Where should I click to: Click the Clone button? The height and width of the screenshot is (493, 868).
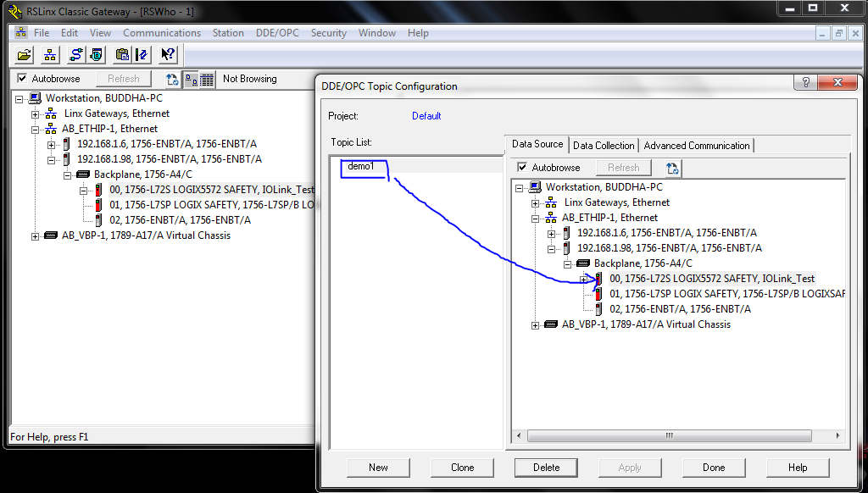pyautogui.click(x=462, y=468)
